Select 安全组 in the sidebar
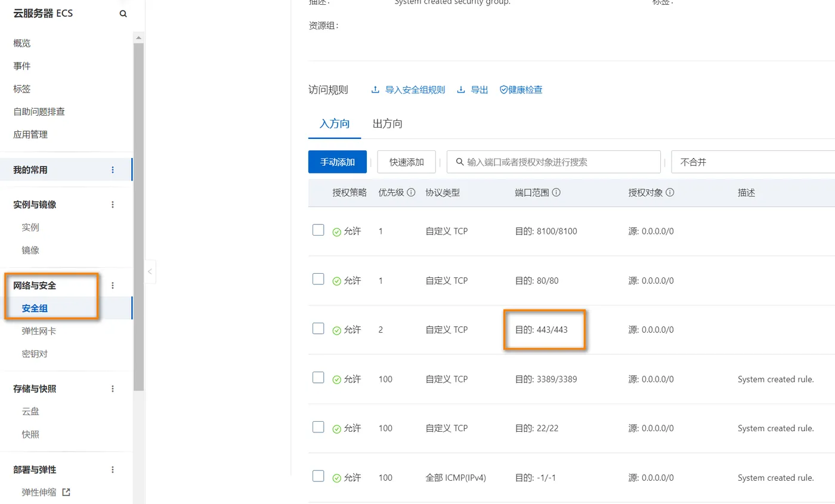The height and width of the screenshot is (504, 835). point(35,308)
